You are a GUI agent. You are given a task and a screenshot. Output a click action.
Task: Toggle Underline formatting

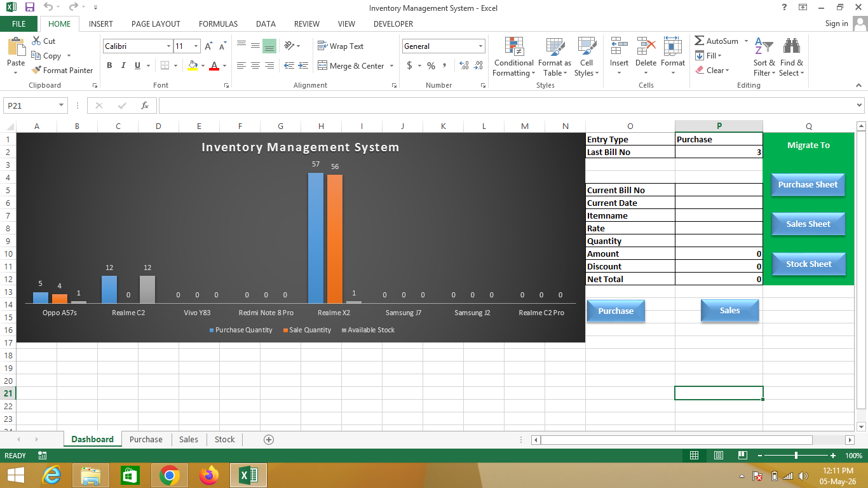pyautogui.click(x=137, y=65)
